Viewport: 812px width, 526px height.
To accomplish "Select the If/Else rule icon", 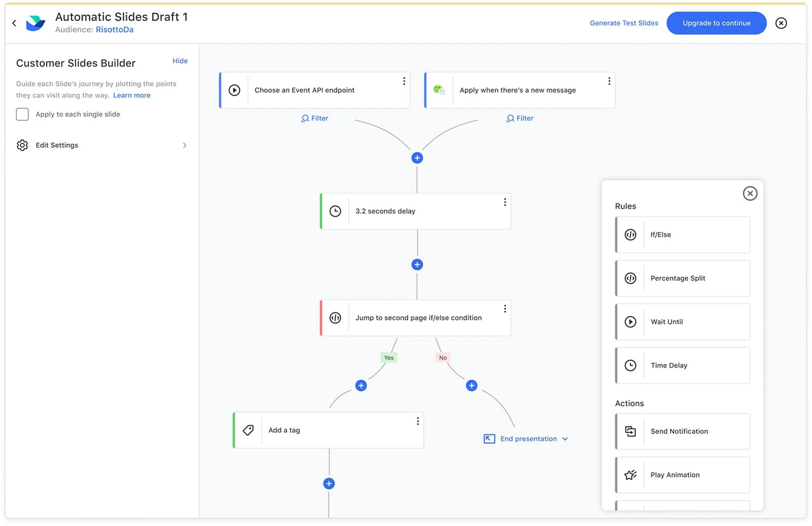I will coord(630,235).
